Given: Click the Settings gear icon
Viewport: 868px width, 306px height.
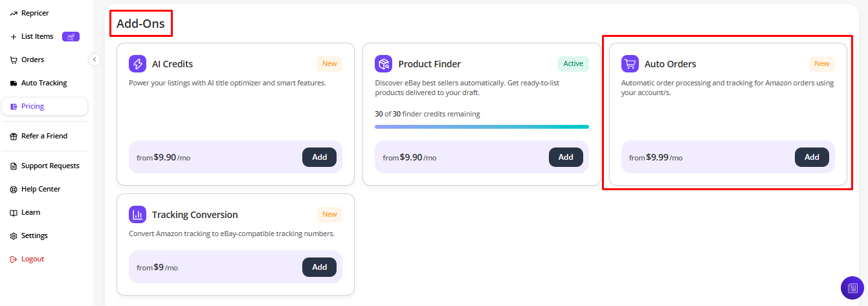Looking at the screenshot, I should 14,236.
